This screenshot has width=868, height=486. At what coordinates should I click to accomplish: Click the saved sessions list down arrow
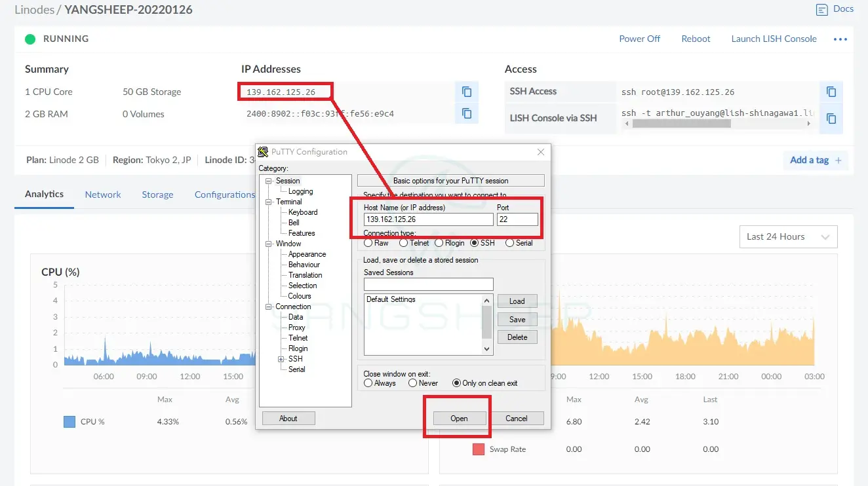point(487,349)
